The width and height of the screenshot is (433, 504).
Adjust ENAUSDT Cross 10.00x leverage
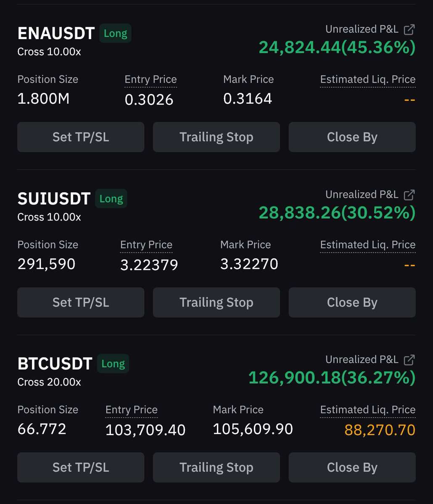(x=49, y=52)
